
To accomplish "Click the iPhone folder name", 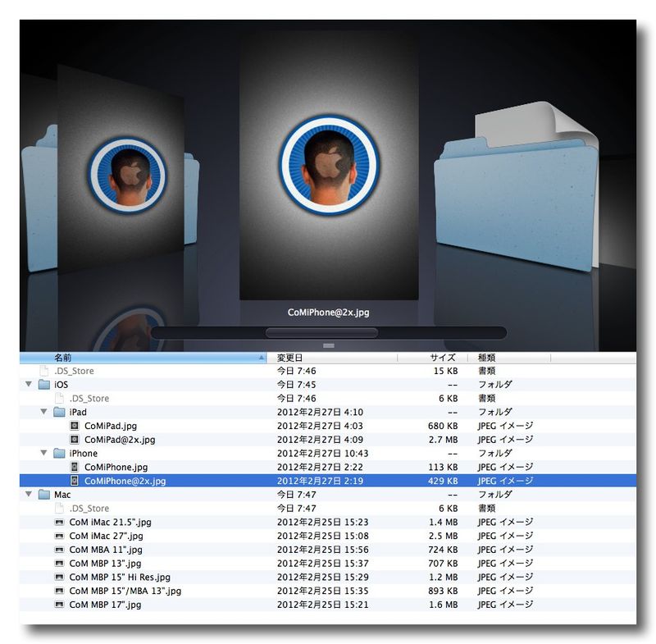I will click(x=84, y=453).
